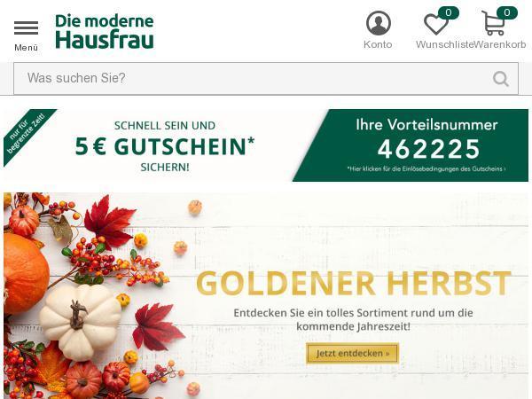This screenshot has width=532, height=399.
Task: Click the magnifying glass search icon
Action: point(501,79)
